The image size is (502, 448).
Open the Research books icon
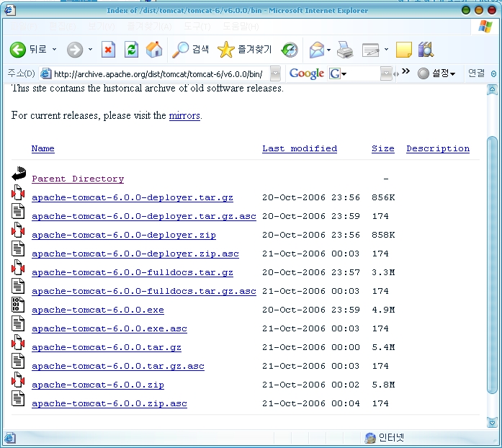point(426,50)
